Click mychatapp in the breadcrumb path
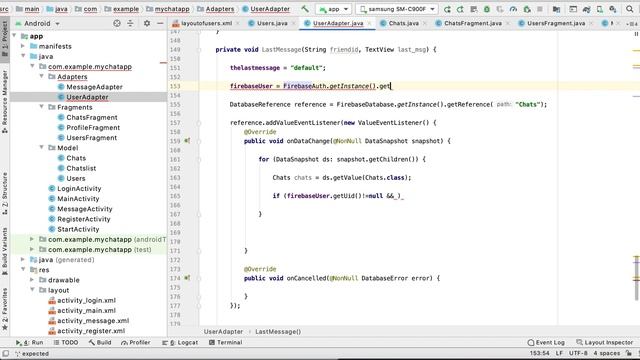Image resolution: width=640 pixels, height=360 pixels. (x=171, y=9)
